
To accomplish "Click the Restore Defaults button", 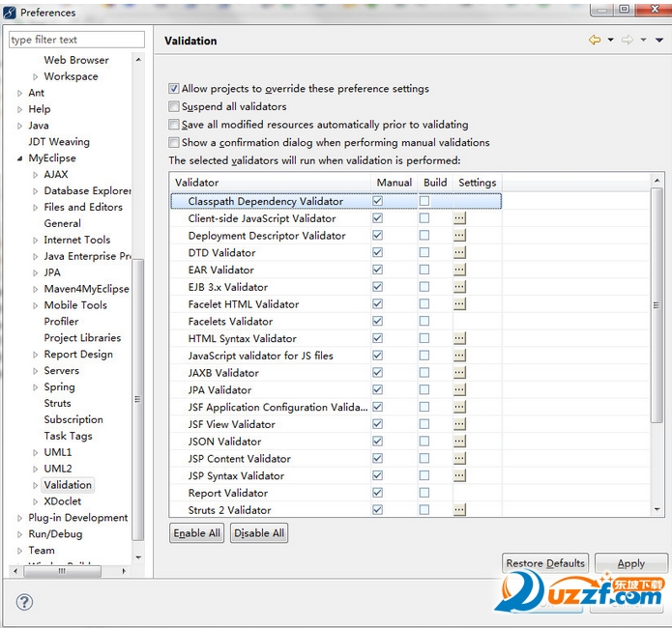I will click(545, 563).
